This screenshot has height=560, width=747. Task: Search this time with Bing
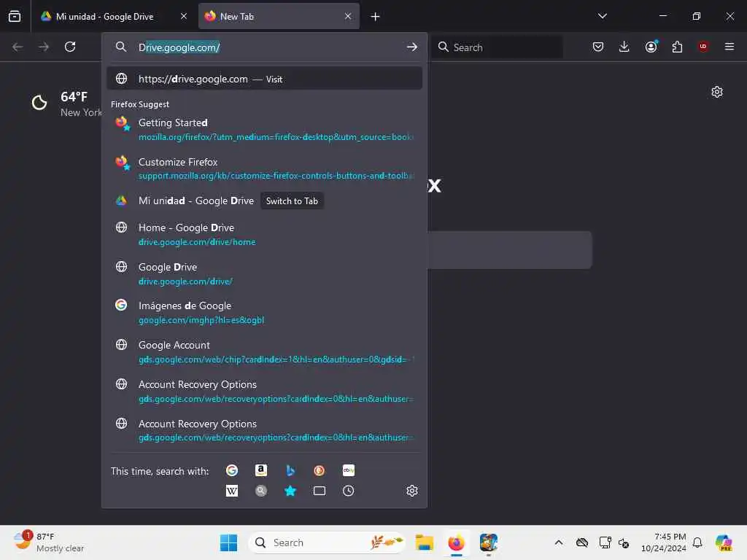(x=290, y=470)
